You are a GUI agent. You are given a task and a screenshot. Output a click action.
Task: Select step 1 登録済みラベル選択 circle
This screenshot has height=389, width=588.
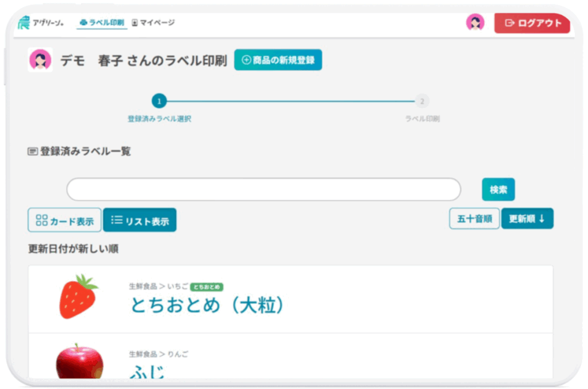pyautogui.click(x=159, y=102)
